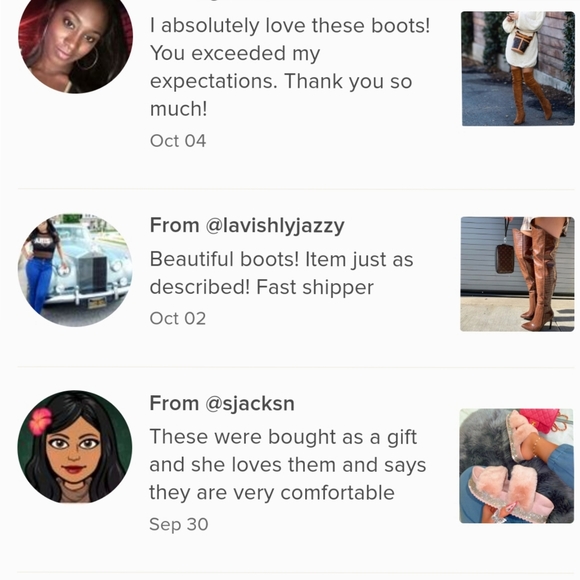Click the Sep 30 review date
The width and height of the screenshot is (580, 580).
pos(179,524)
